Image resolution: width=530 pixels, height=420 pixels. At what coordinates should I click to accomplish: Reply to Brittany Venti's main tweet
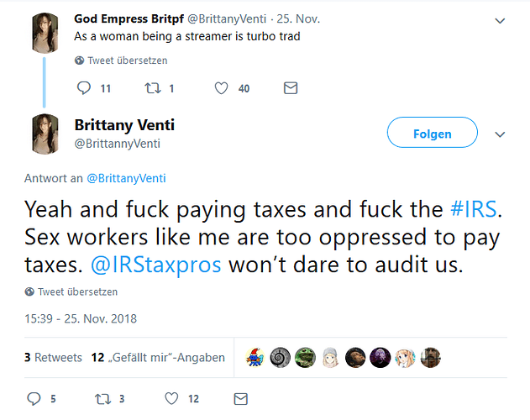(x=34, y=399)
